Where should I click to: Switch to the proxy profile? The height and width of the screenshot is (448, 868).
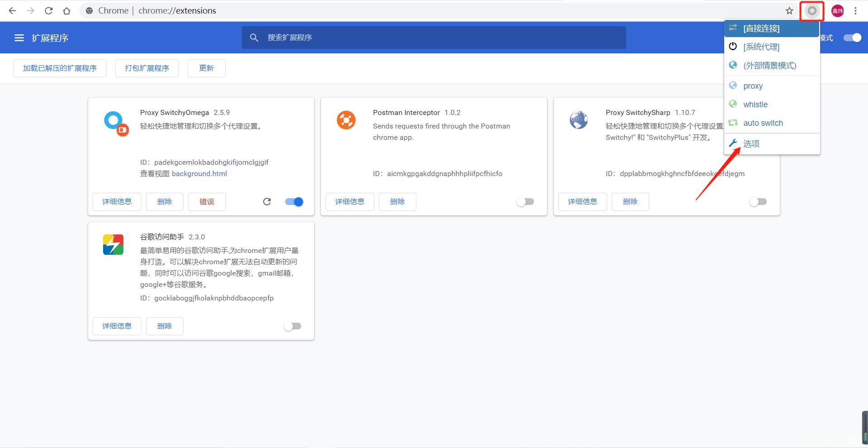pos(772,86)
